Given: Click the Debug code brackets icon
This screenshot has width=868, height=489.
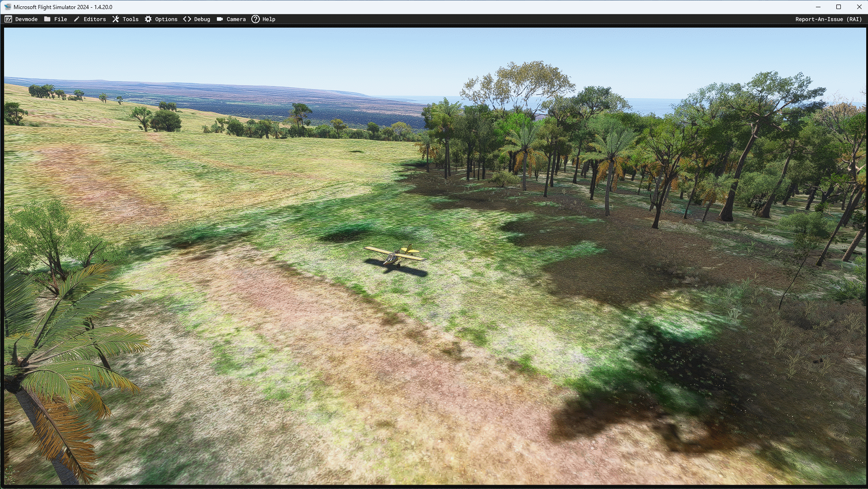Looking at the screenshot, I should (x=187, y=19).
